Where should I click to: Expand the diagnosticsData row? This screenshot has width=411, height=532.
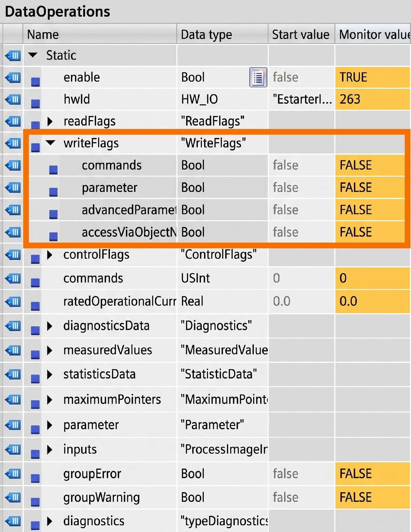click(x=50, y=326)
